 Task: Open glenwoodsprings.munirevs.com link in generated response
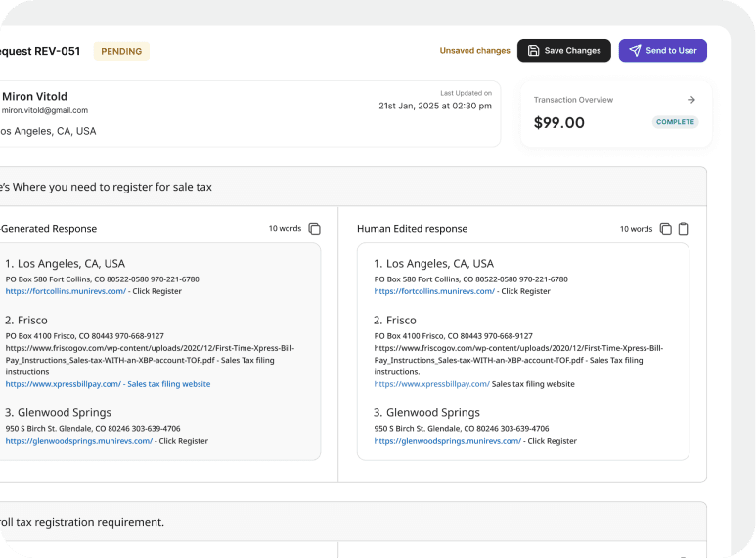coord(78,441)
